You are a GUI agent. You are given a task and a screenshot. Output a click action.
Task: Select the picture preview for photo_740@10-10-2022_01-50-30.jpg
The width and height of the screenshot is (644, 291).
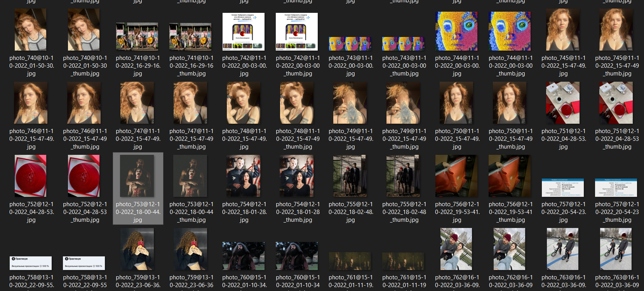pyautogui.click(x=30, y=30)
